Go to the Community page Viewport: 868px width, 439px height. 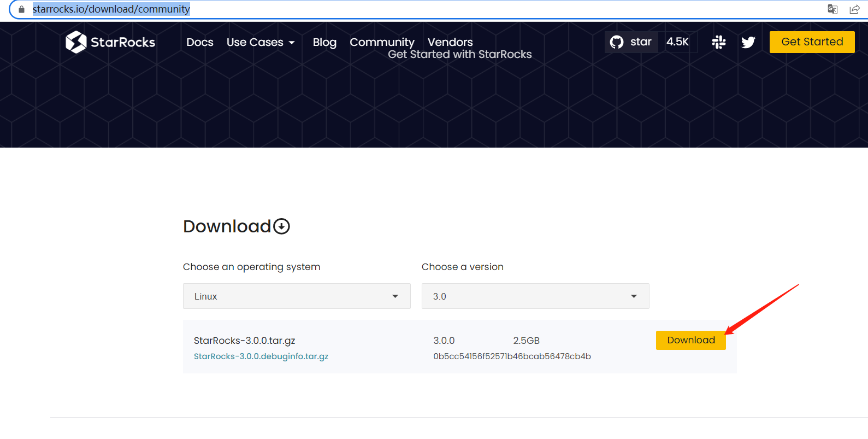click(x=382, y=42)
